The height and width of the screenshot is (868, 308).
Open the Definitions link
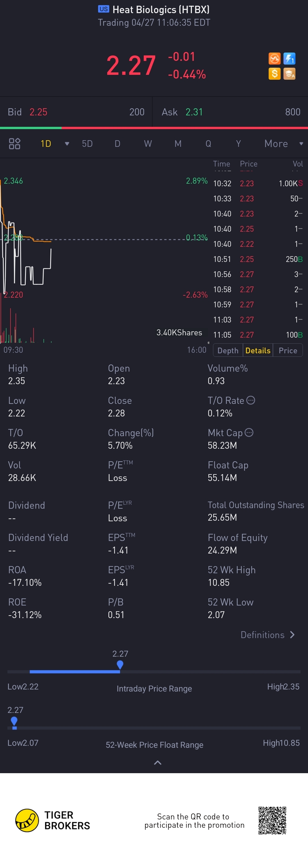click(x=268, y=635)
